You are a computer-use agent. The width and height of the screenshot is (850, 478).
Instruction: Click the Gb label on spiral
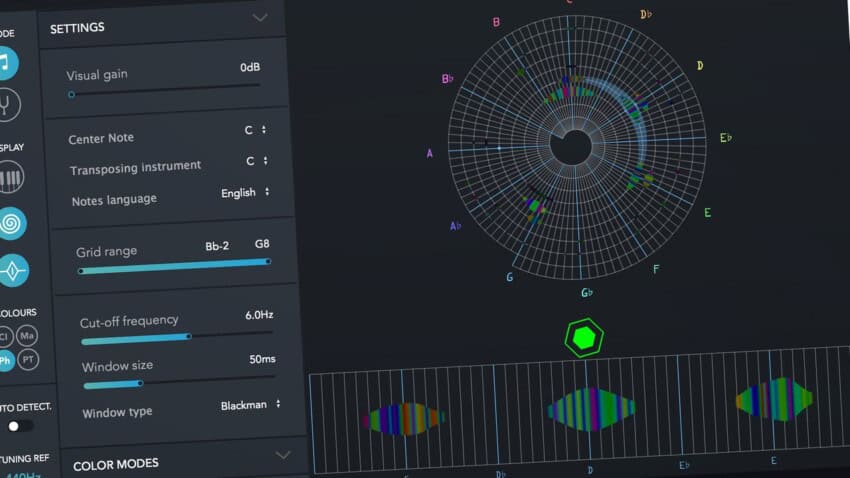pyautogui.click(x=587, y=293)
